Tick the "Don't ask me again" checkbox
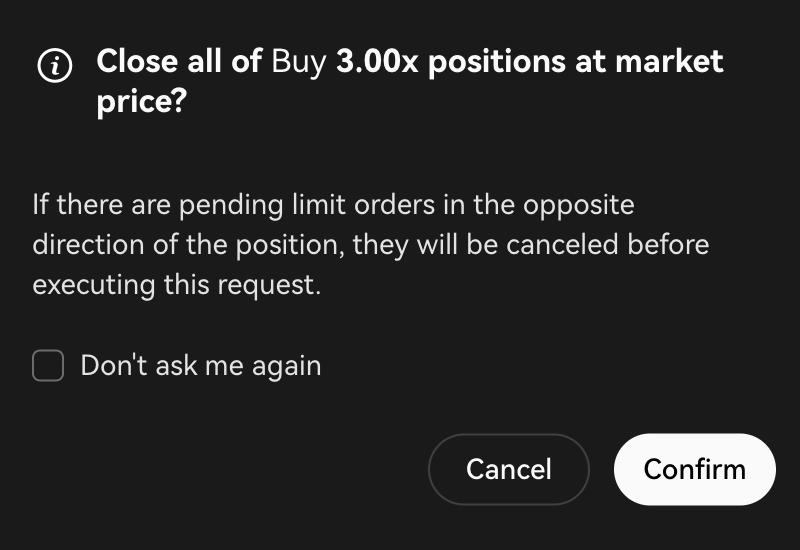 48,366
